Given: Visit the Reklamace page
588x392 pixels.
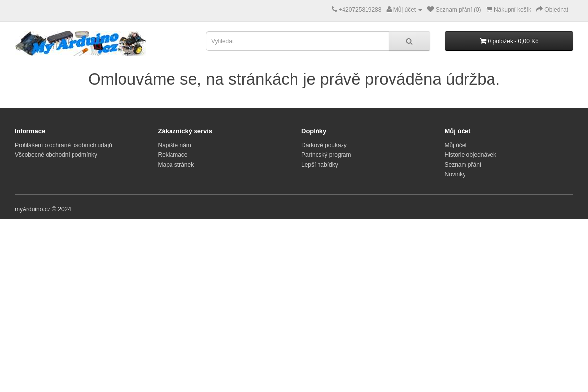Looking at the screenshot, I should tap(172, 155).
